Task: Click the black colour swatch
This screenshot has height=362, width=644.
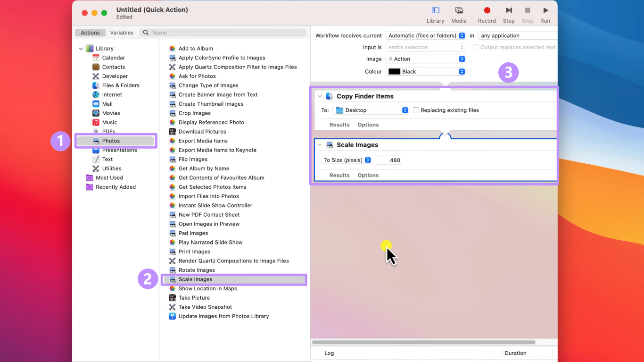Action: 395,72
